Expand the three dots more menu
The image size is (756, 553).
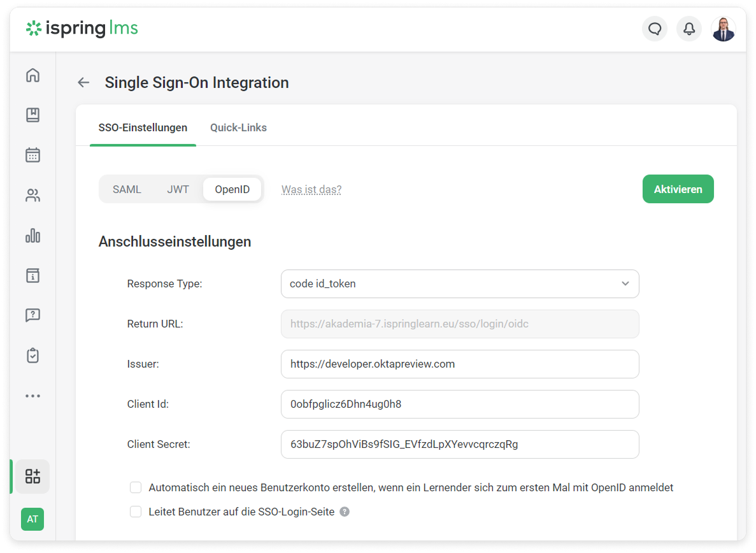[x=32, y=396]
